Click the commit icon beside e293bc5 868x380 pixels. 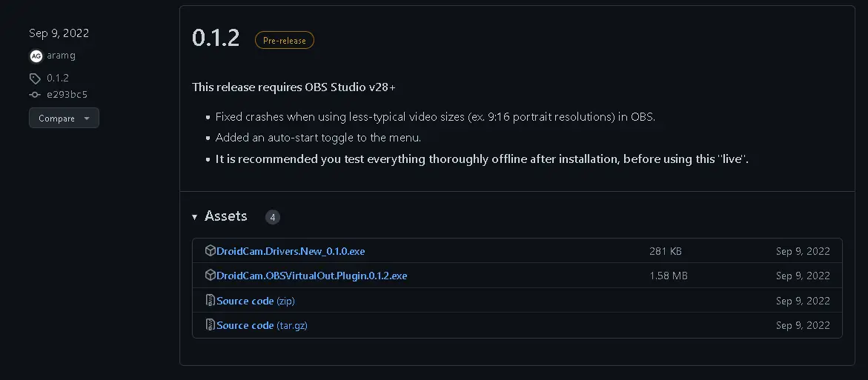tap(36, 95)
